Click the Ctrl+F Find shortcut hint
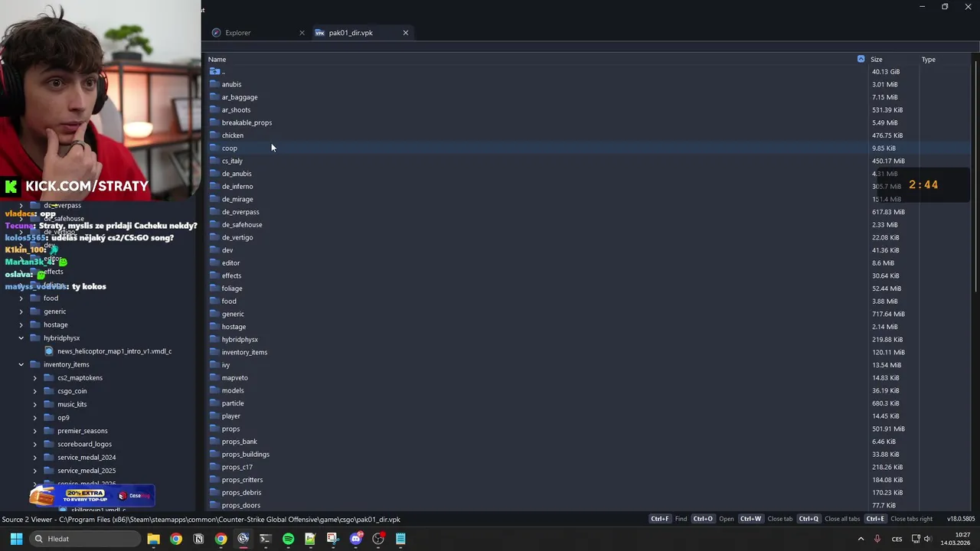 (x=668, y=519)
